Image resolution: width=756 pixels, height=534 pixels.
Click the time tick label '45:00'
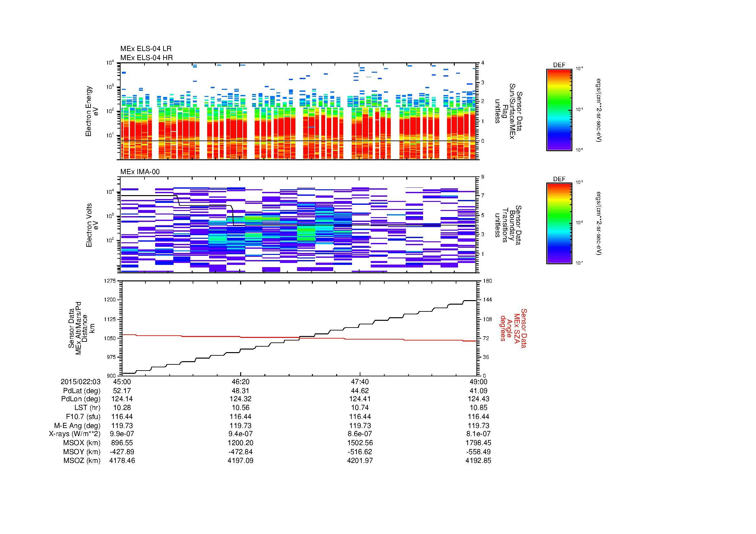pos(122,382)
